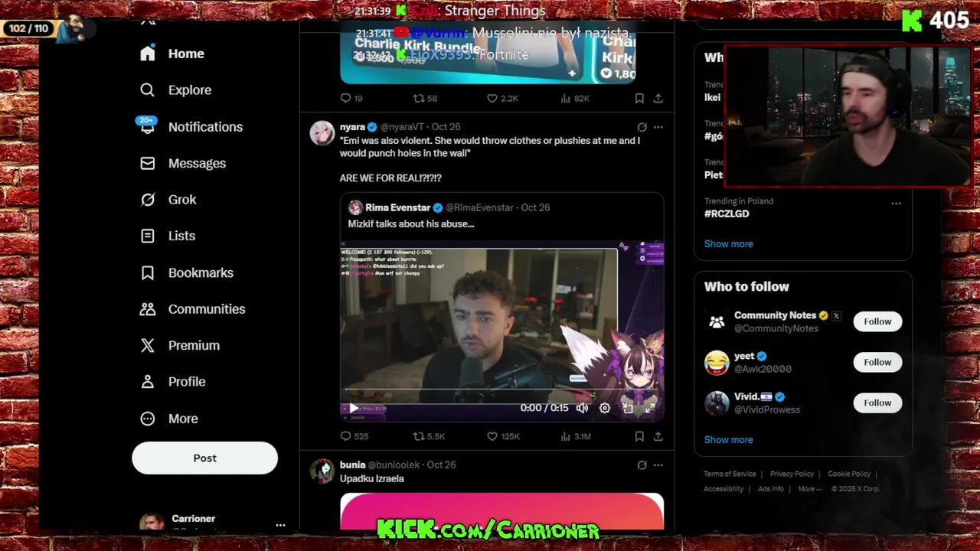Click Grok explain icon on nyara post
980x551 pixels.
(x=642, y=127)
